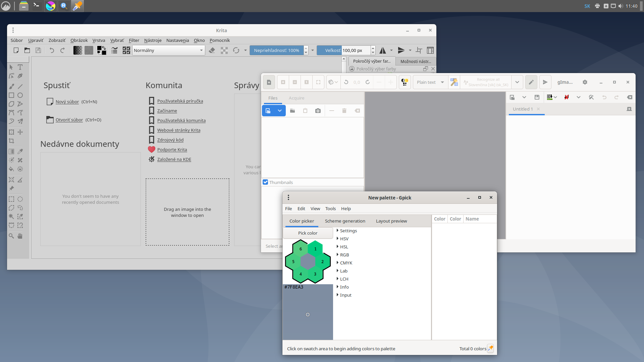The width and height of the screenshot is (644, 362).
Task: Click the undo arrow in Krita toolbar
Action: click(52, 50)
